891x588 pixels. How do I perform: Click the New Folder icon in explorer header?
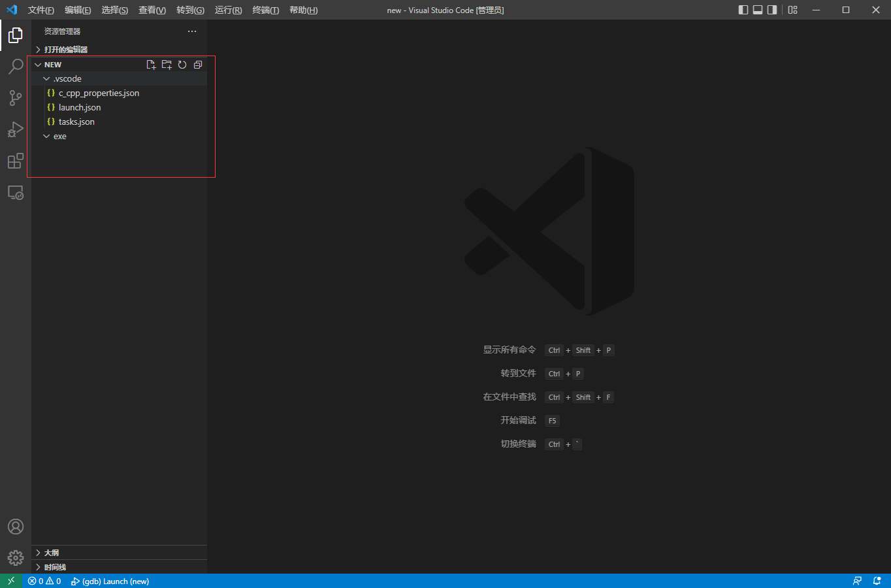167,65
